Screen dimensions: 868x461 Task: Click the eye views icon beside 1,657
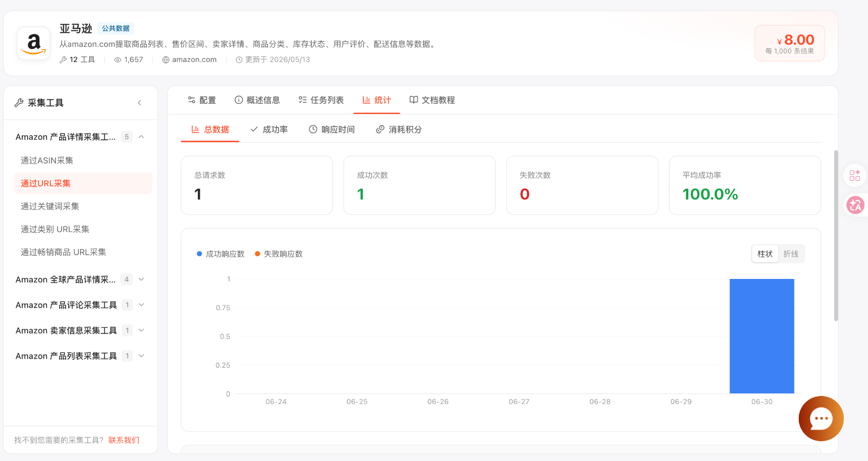pos(118,60)
